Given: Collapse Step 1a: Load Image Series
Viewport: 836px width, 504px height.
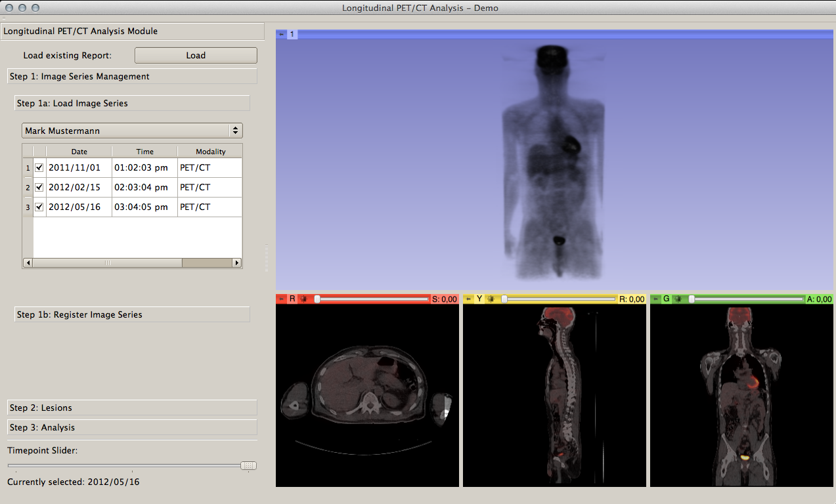Looking at the screenshot, I should click(132, 103).
